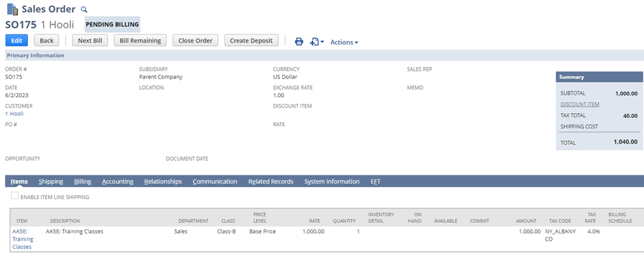Select the Items tab
The image size is (644, 256).
pos(19,181)
